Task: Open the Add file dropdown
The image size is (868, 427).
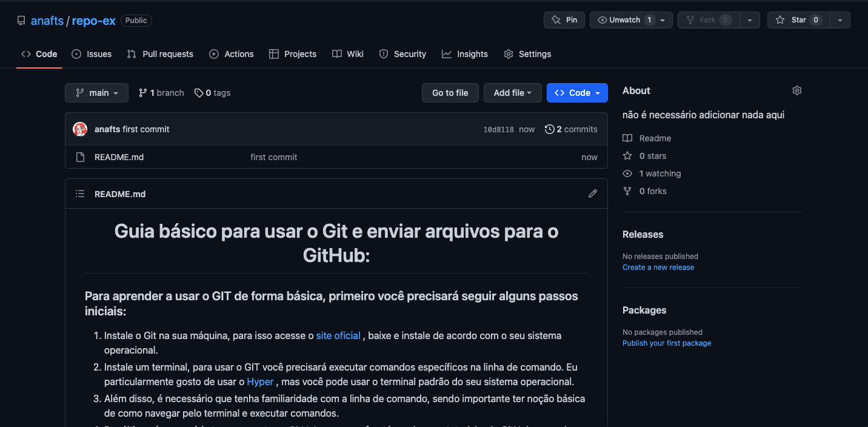Action: [x=512, y=93]
